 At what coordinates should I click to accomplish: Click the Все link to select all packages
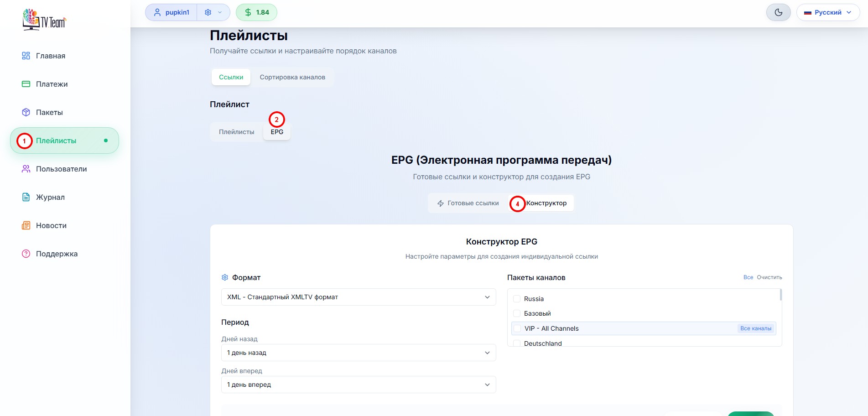[x=748, y=277]
